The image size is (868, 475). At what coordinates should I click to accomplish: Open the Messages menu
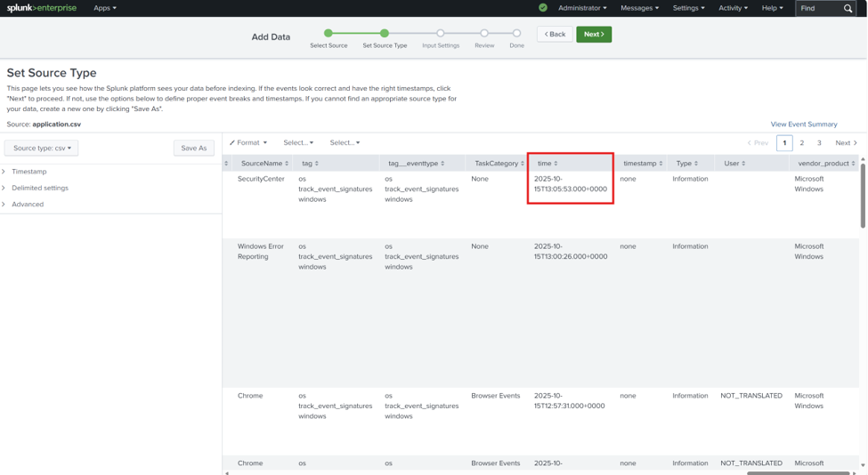[639, 8]
